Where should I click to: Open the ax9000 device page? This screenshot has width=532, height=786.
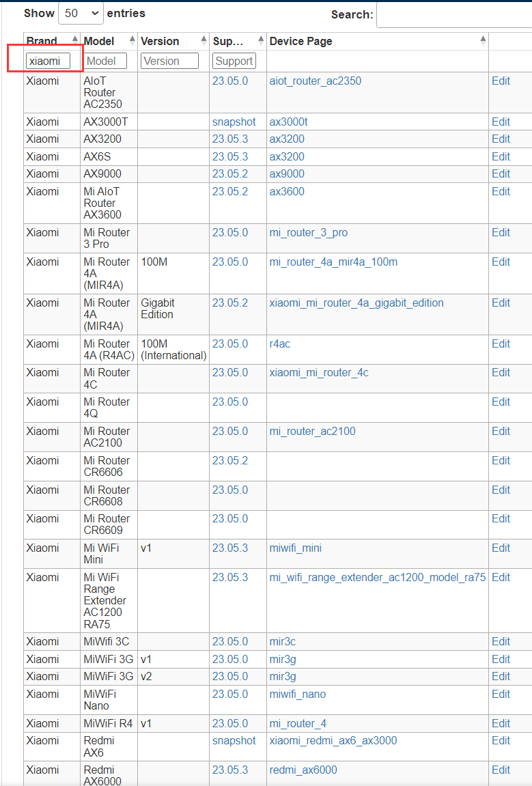click(287, 173)
